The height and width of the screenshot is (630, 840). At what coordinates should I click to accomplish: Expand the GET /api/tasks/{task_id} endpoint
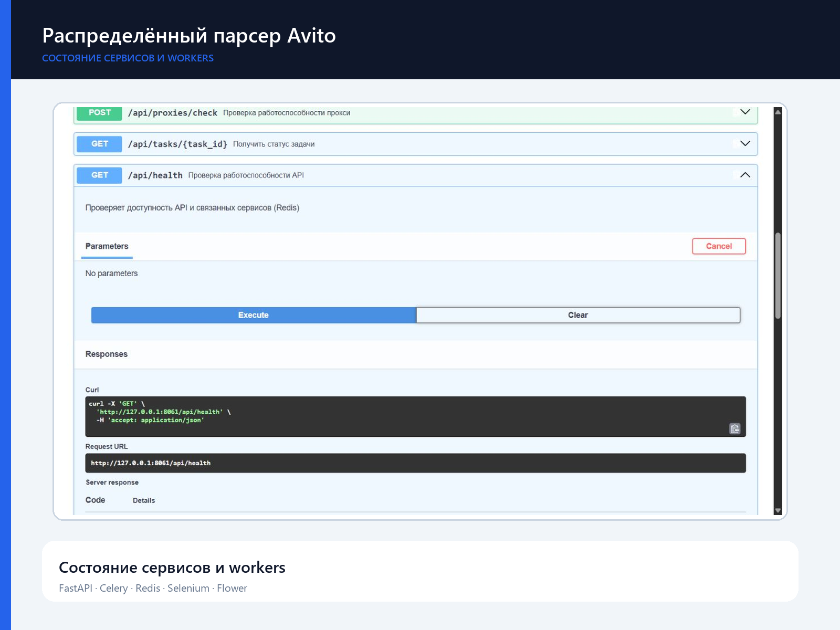(x=745, y=143)
